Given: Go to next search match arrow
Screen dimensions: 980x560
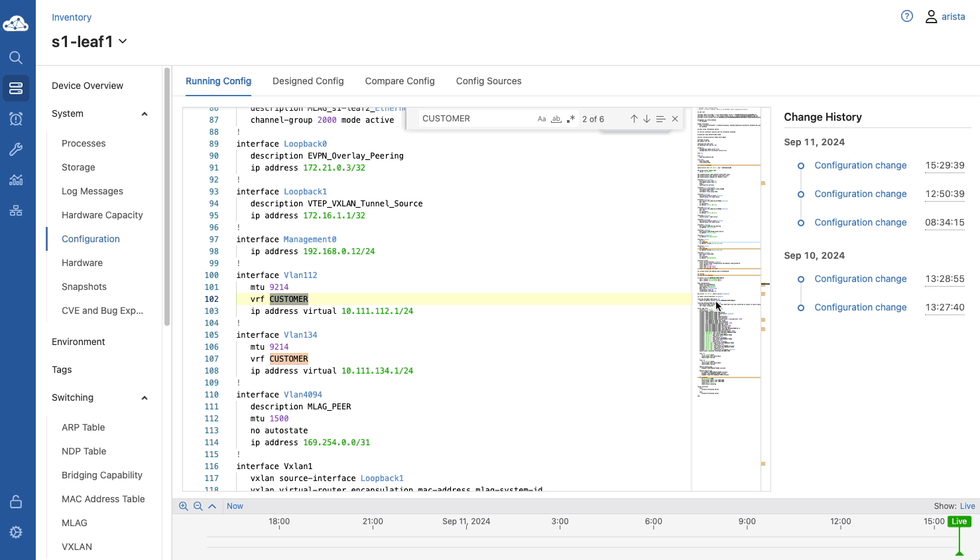Looking at the screenshot, I should (646, 119).
